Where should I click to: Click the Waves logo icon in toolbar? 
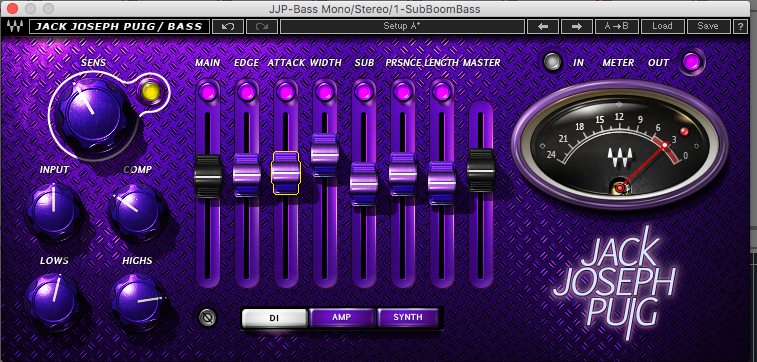[x=14, y=26]
